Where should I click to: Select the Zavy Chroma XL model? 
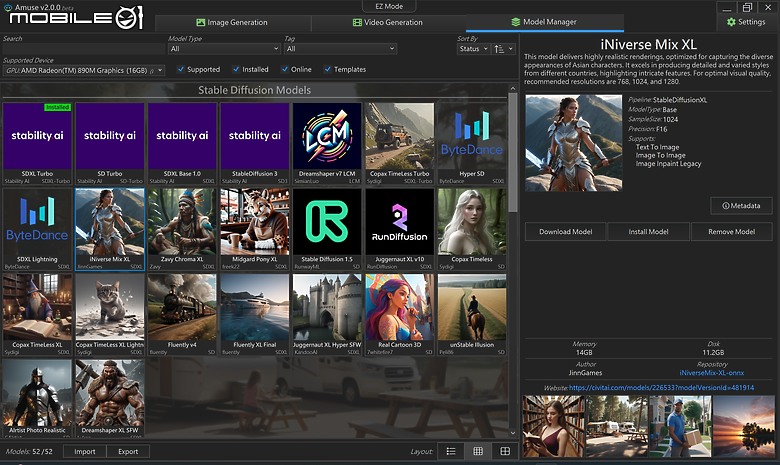[x=182, y=229]
